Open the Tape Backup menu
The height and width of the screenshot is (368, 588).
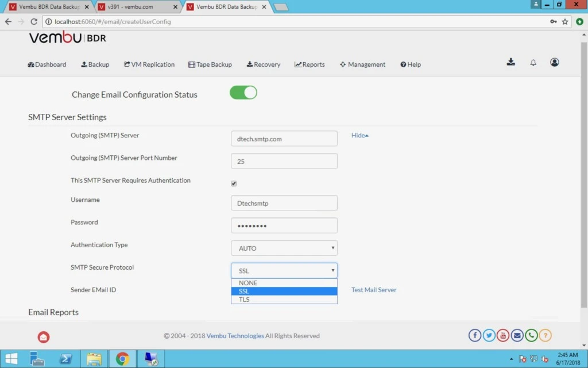click(x=210, y=64)
